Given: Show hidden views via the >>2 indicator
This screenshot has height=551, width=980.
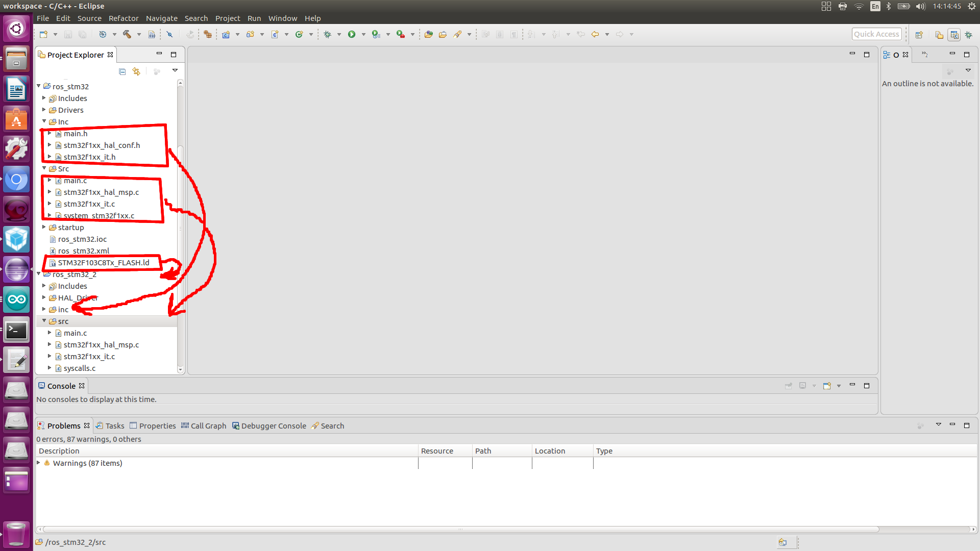Looking at the screenshot, I should [924, 55].
